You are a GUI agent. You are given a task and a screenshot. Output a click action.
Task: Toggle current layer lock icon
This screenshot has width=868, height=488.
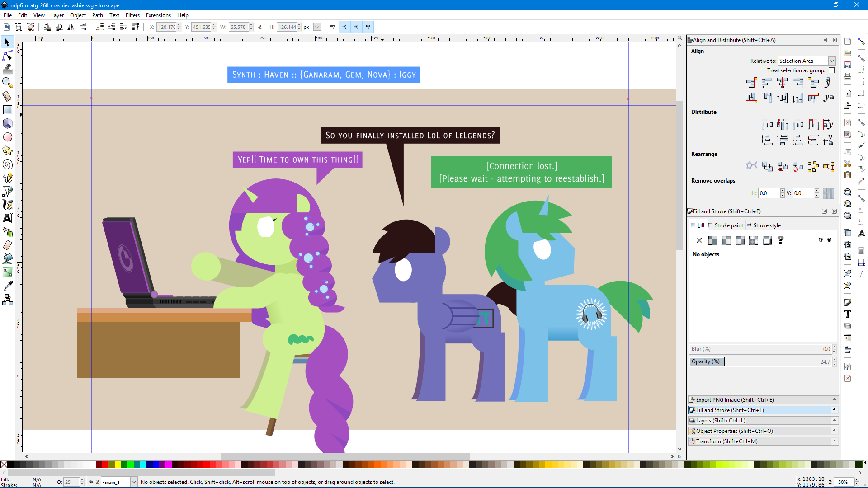(x=97, y=482)
